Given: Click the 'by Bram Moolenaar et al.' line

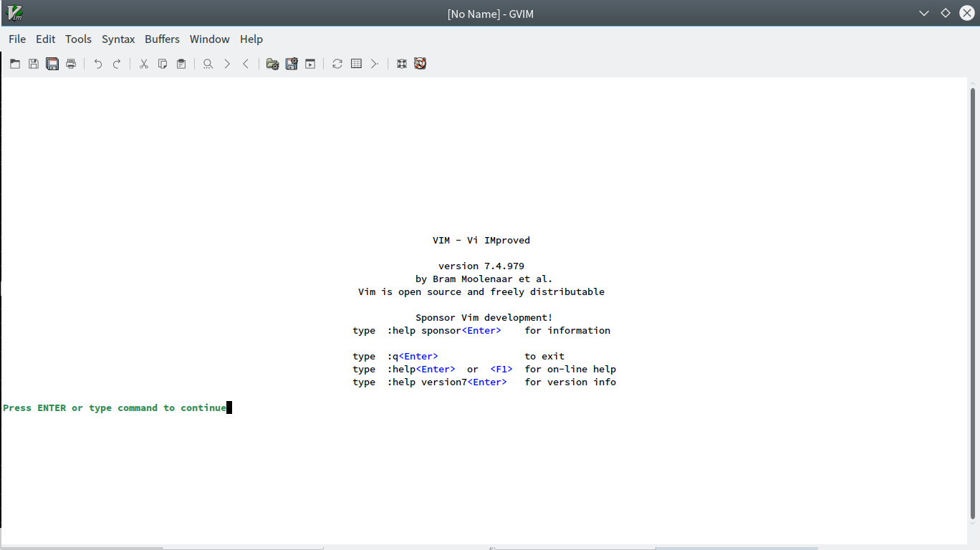Looking at the screenshot, I should pos(484,279).
